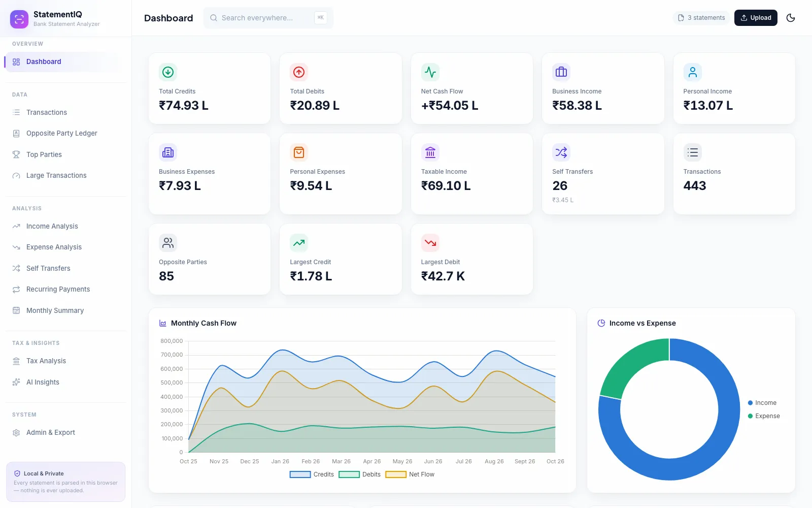812x508 pixels.
Task: Click the Monthly Cash Flow title
Action: [x=204, y=323]
